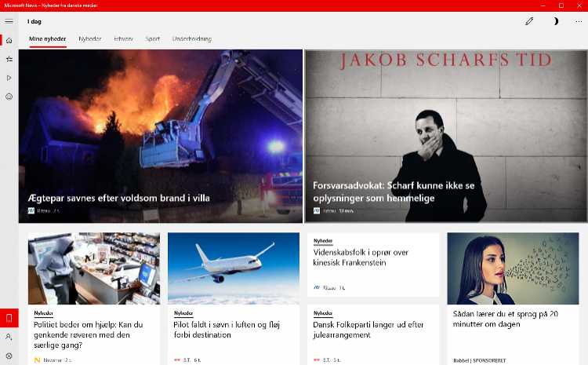588x365 pixels.
Task: Switch to the Nyheder tab
Action: (x=90, y=38)
